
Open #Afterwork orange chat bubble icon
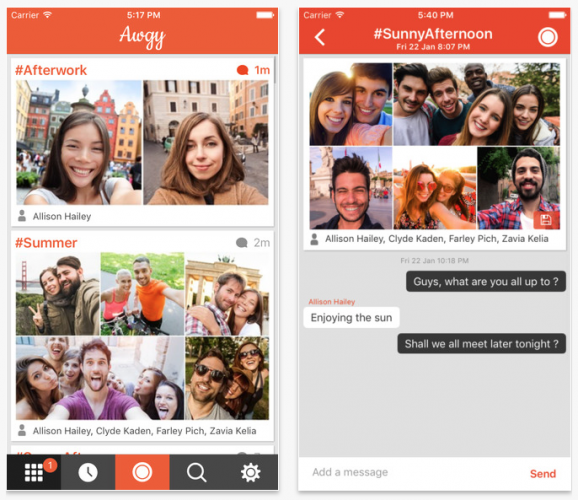[x=242, y=70]
